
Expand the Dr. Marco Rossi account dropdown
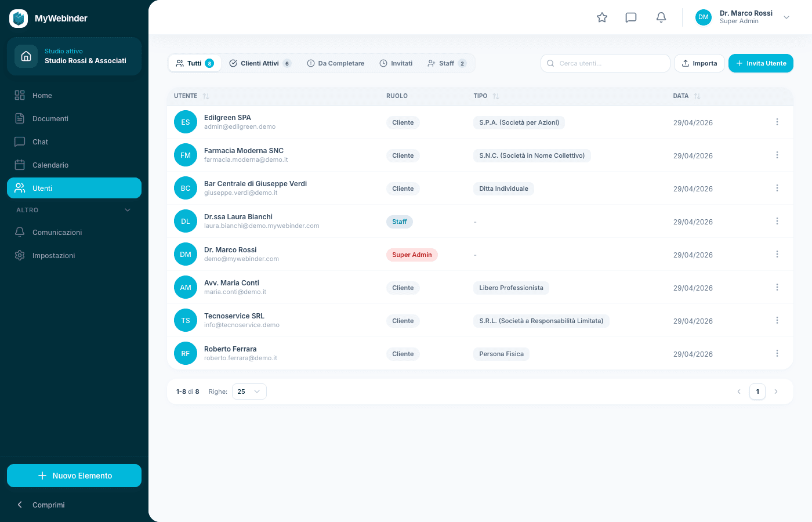click(x=786, y=17)
